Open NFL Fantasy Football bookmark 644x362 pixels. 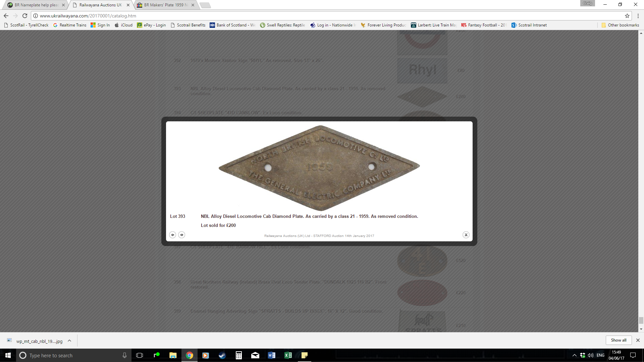click(x=484, y=25)
